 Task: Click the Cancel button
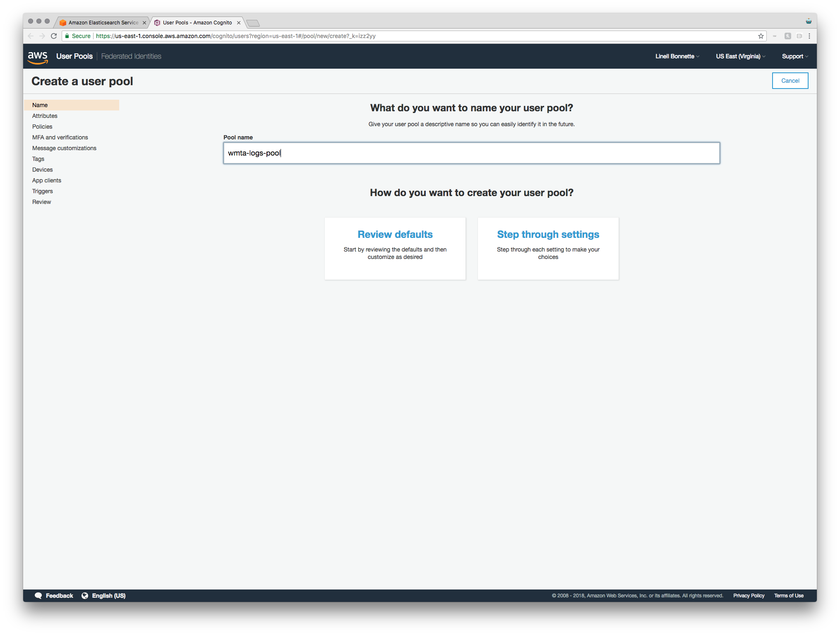point(790,81)
